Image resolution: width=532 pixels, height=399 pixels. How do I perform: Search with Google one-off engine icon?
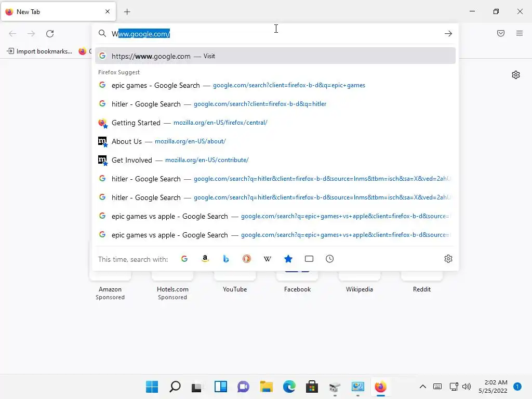184,259
